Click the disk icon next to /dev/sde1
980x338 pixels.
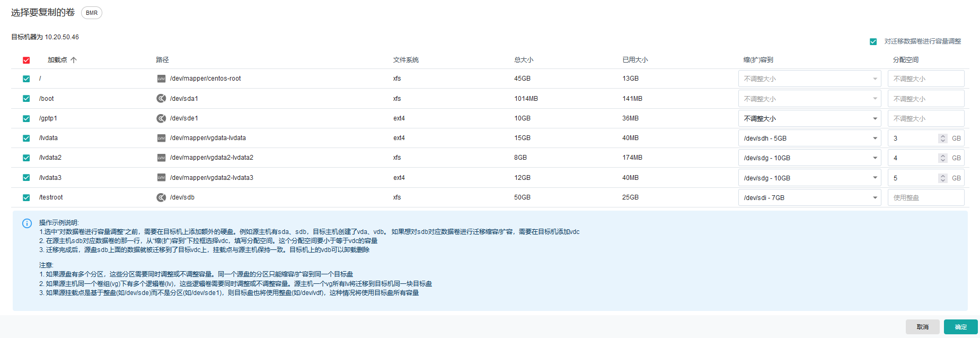[161, 118]
